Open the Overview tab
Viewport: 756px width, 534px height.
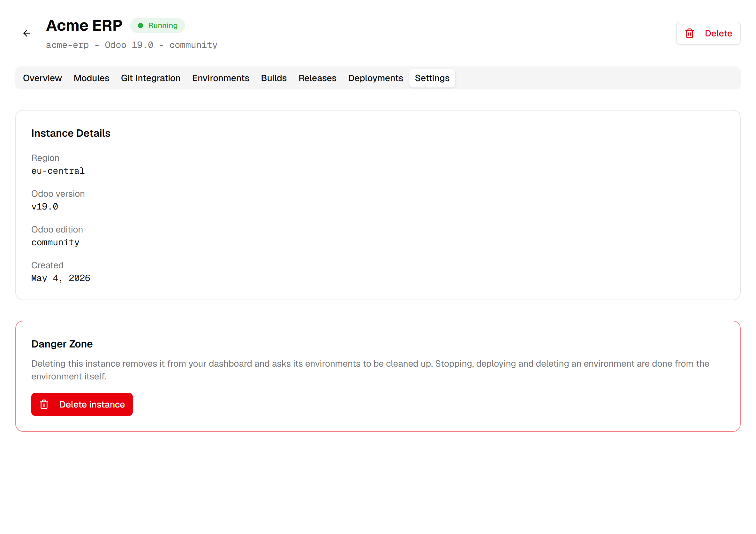42,78
